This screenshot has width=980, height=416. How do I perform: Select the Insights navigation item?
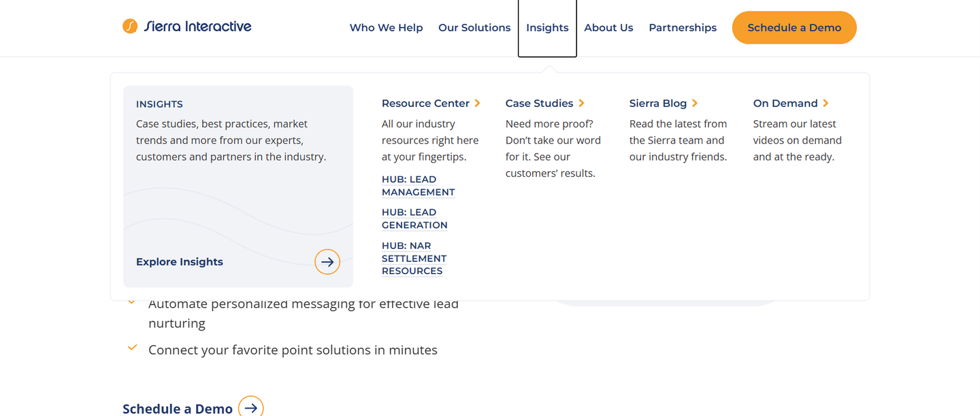tap(547, 28)
